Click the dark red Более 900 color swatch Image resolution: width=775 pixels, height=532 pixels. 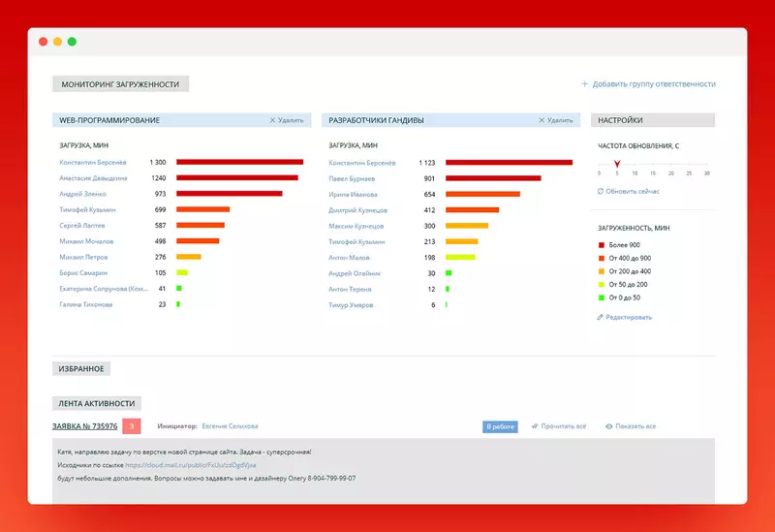[602, 246]
